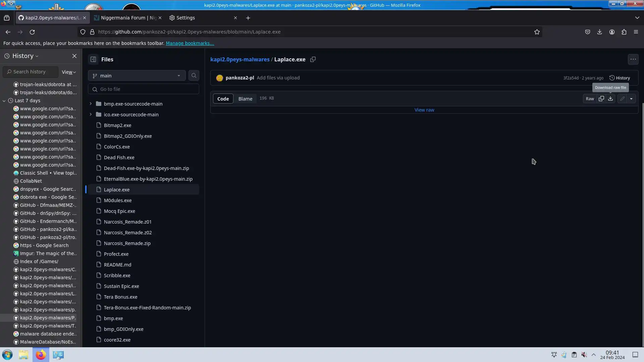Screen dimensions: 644x362
Task: Switch to Blame view
Action: pyautogui.click(x=245, y=99)
